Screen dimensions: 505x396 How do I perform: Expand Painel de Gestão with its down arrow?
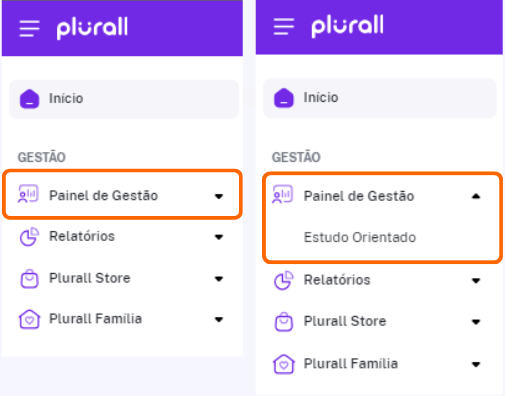tap(219, 196)
